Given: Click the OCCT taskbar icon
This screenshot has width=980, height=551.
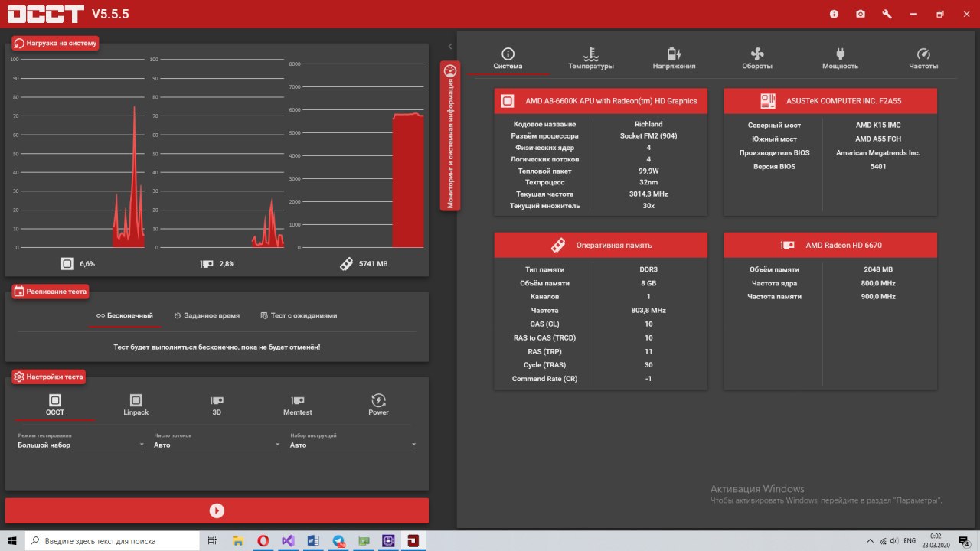Looking at the screenshot, I should point(414,540).
